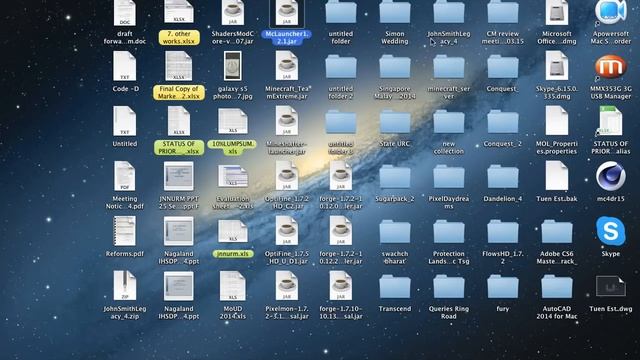Select the Minecraft_TeamExtreme.jar icon

287,66
